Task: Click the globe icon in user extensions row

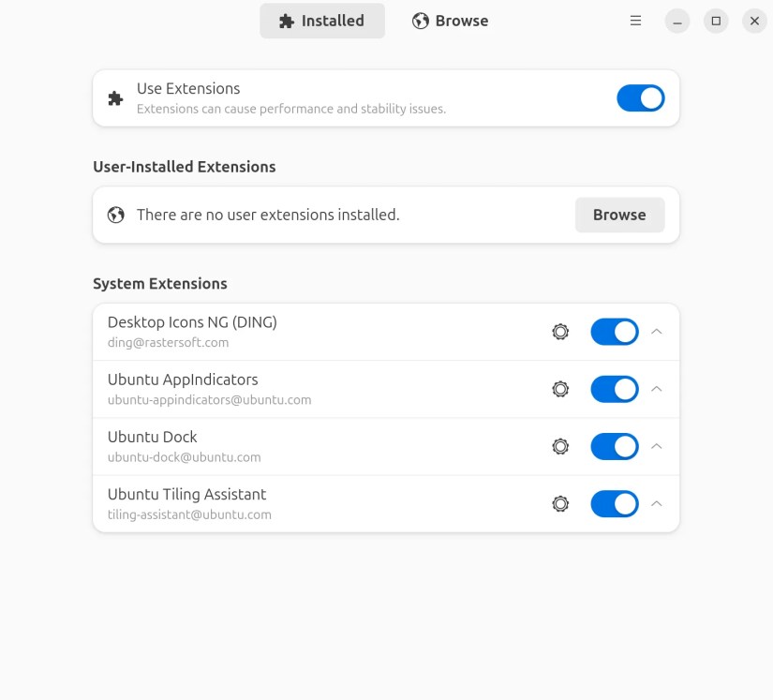Action: click(x=115, y=215)
